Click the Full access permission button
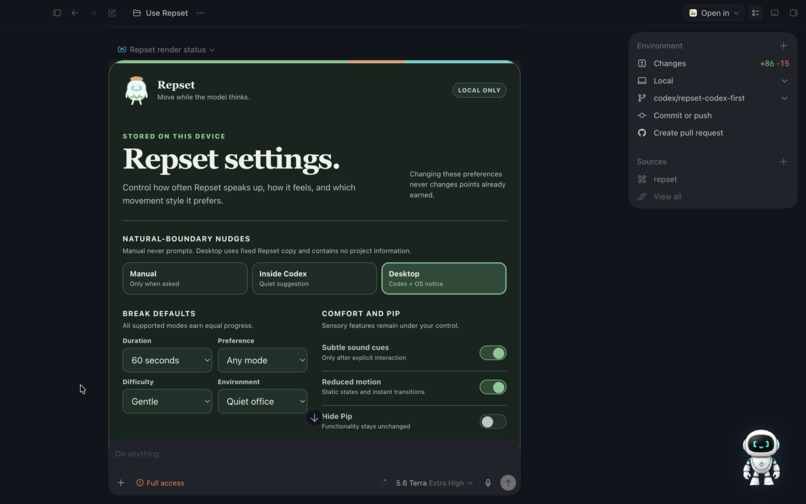Viewport: 806px width, 504px height. pos(160,482)
